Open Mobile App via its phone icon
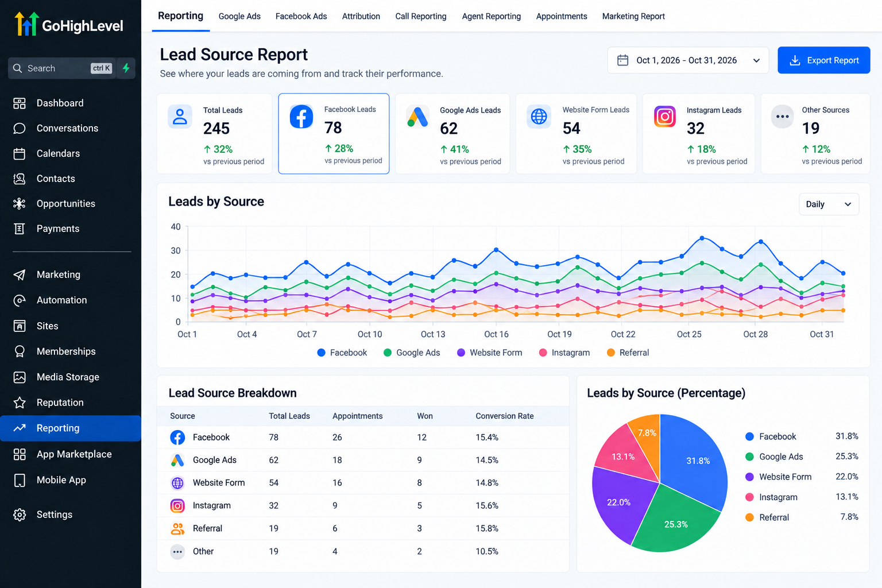 20,480
